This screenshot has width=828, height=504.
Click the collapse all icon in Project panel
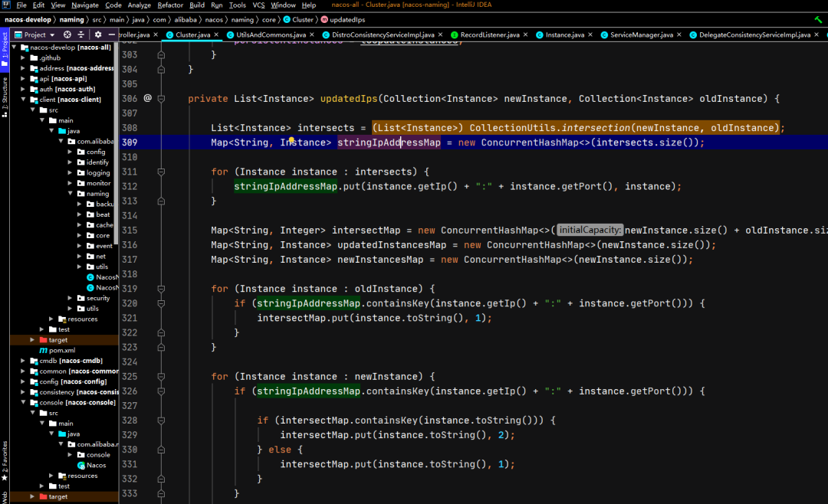coord(80,34)
